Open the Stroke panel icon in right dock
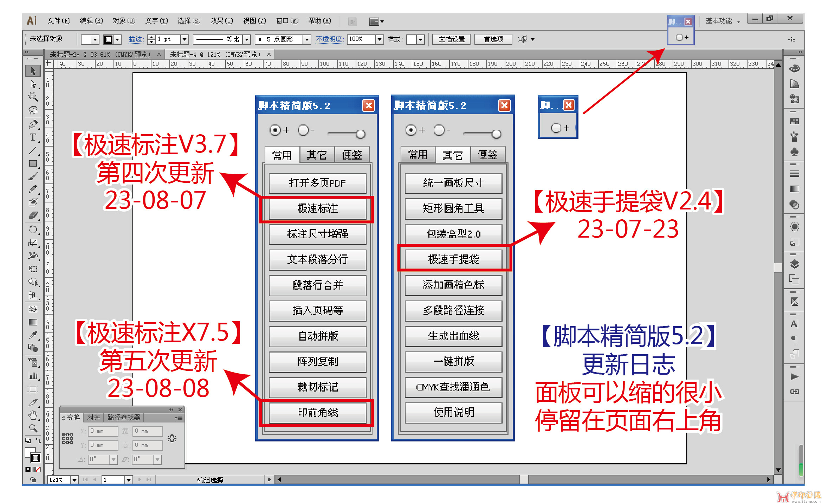The width and height of the screenshot is (822, 504). click(x=794, y=174)
